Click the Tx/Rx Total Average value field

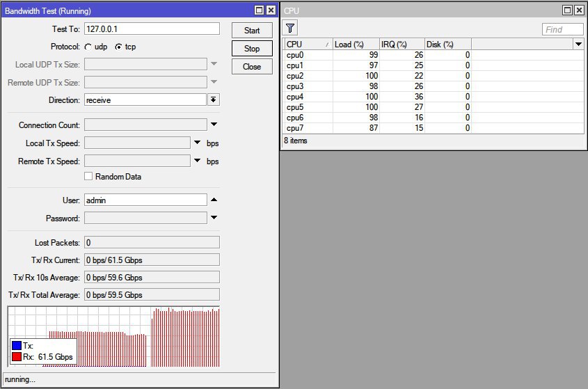coord(152,294)
